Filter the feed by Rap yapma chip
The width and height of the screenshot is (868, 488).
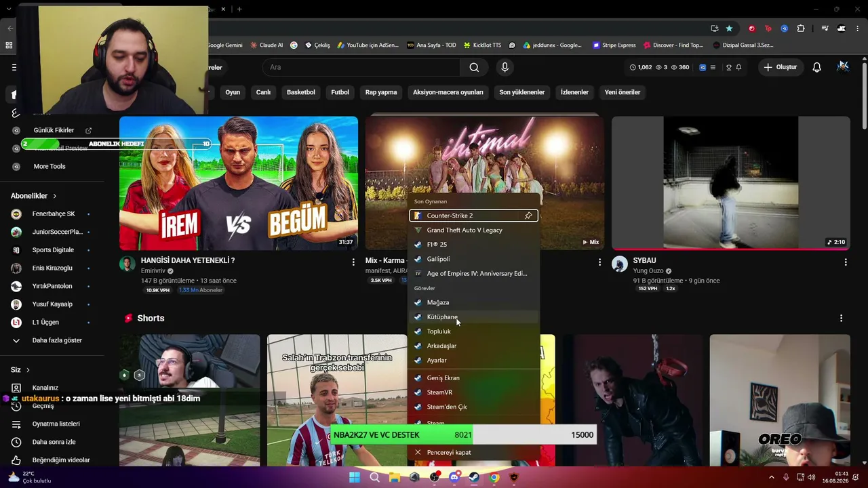point(381,92)
